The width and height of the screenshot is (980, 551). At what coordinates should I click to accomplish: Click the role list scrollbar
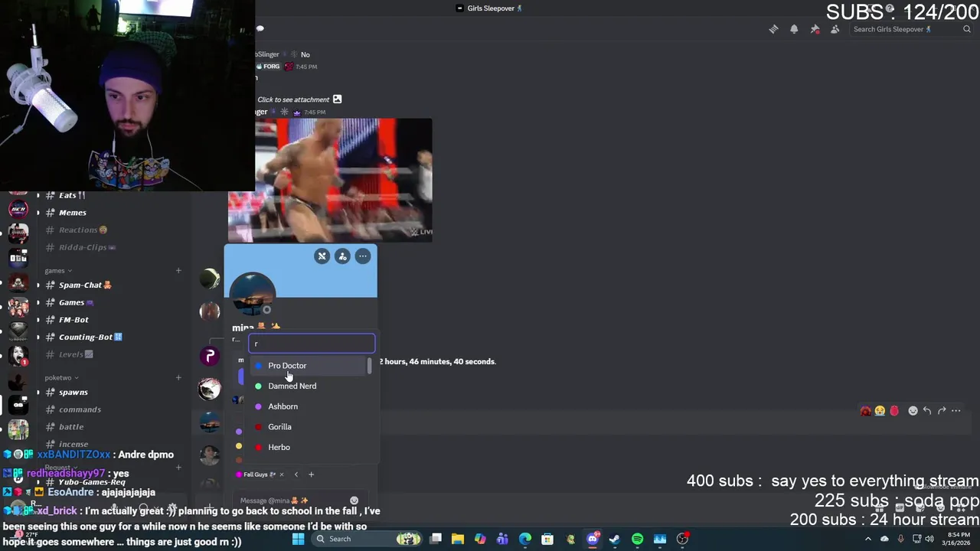point(369,366)
